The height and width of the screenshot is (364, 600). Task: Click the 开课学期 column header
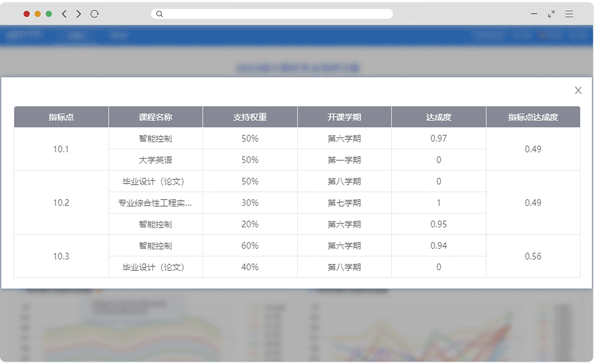click(x=344, y=117)
